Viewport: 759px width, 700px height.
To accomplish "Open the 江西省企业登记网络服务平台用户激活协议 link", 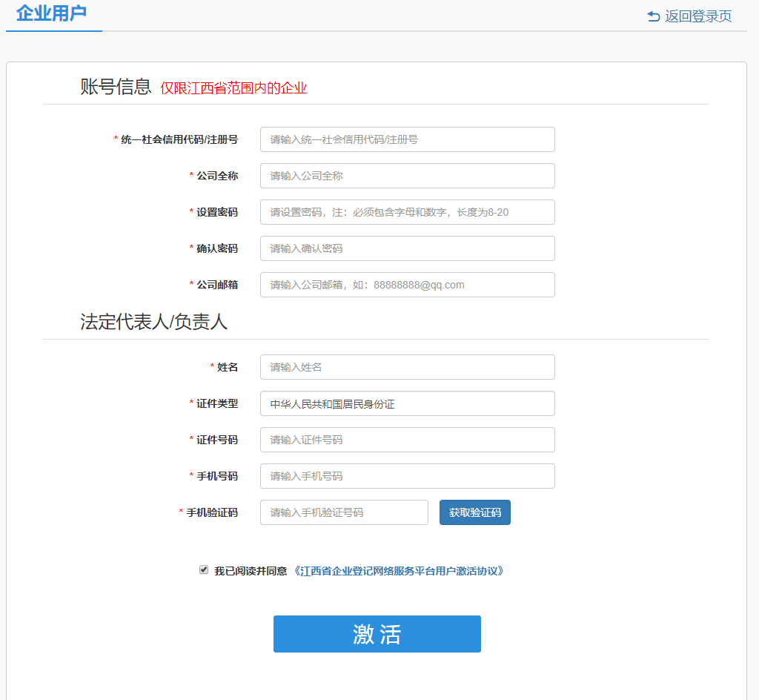I will 400,571.
